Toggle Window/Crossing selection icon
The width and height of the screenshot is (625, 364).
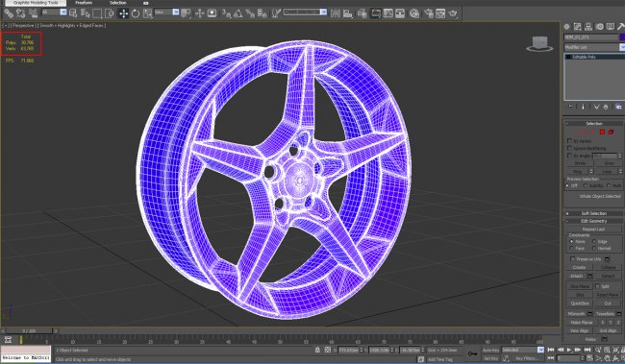point(109,13)
